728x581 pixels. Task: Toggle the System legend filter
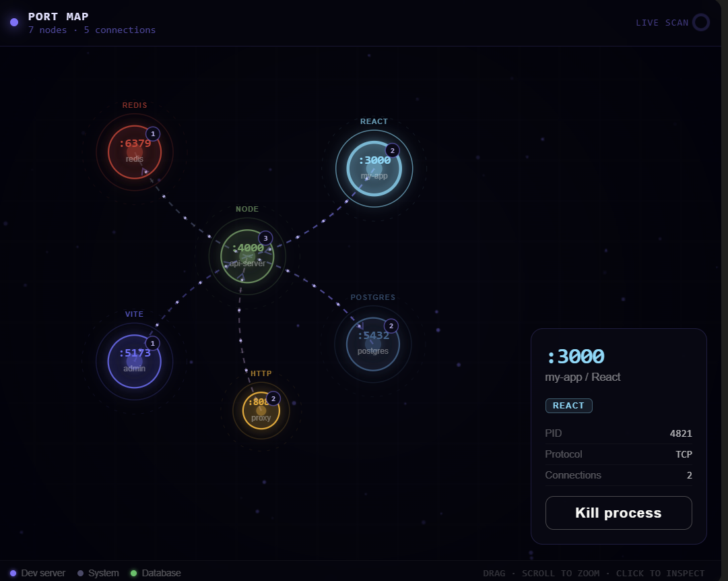click(x=98, y=573)
